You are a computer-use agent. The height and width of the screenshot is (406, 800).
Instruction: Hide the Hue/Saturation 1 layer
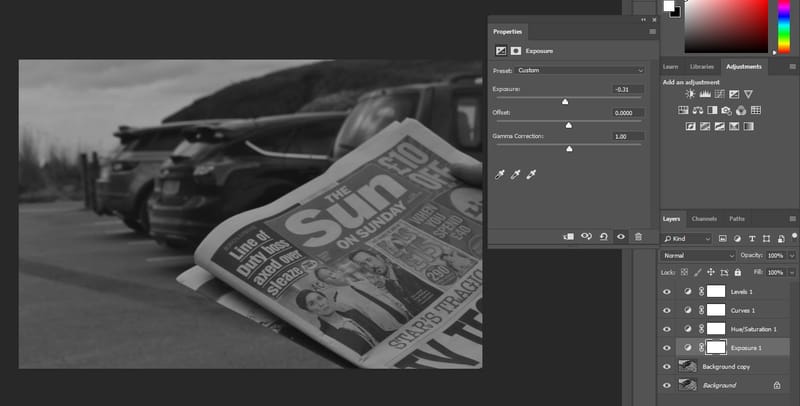point(667,329)
